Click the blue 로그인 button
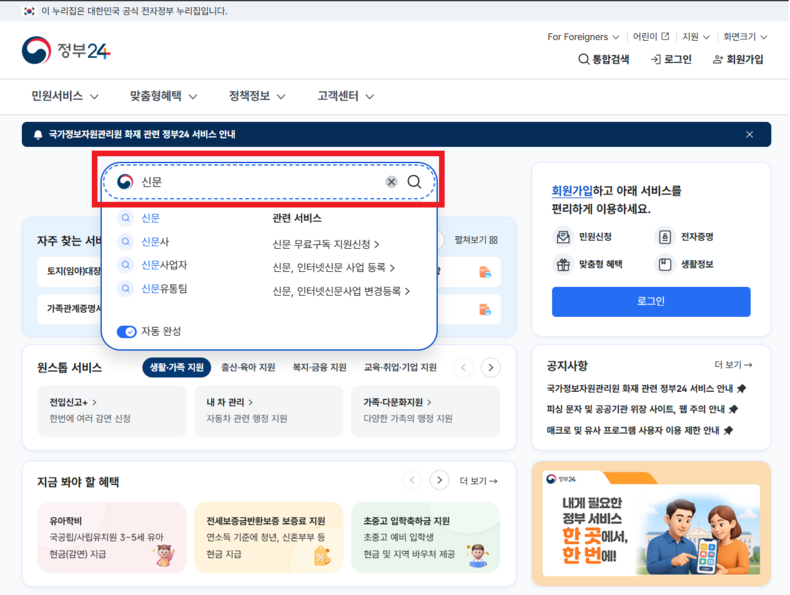 click(651, 301)
